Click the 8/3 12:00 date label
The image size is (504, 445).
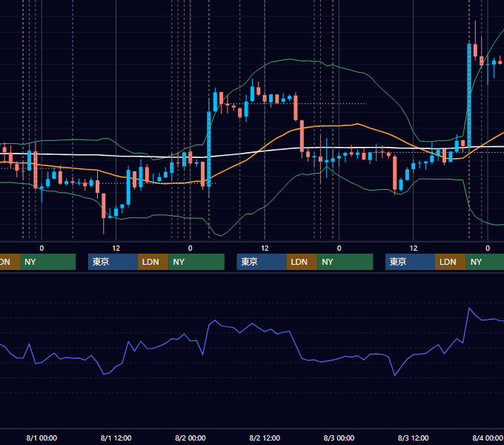[414, 438]
